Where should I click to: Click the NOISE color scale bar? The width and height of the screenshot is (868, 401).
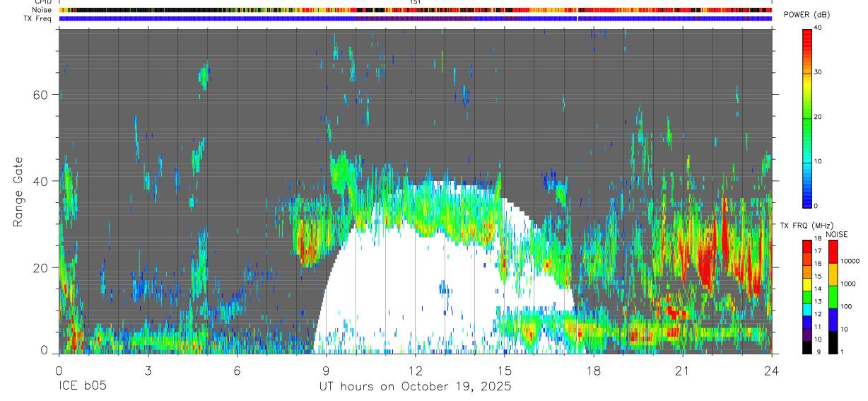coord(833,297)
